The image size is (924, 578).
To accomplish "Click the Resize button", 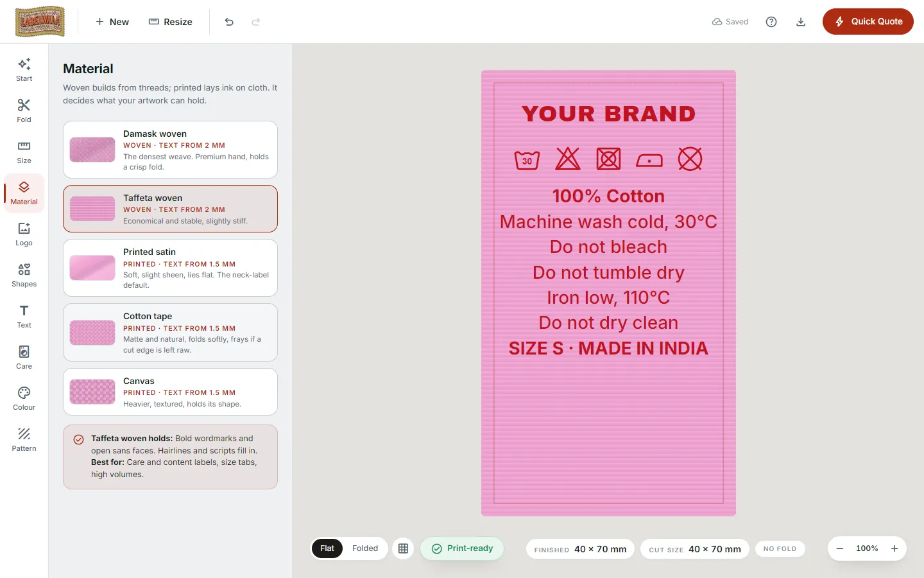I will click(x=171, y=22).
